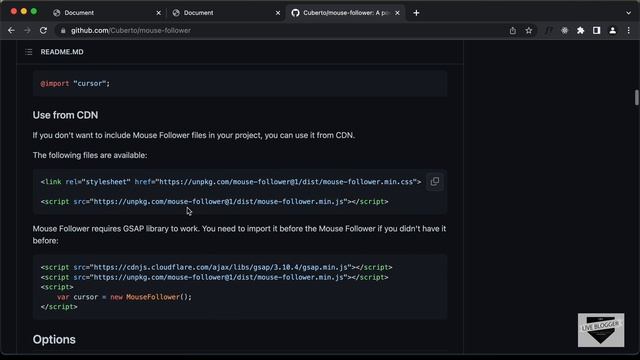This screenshot has width=640, height=360.
Task: Switch to the first Document tab
Action: tap(106, 13)
